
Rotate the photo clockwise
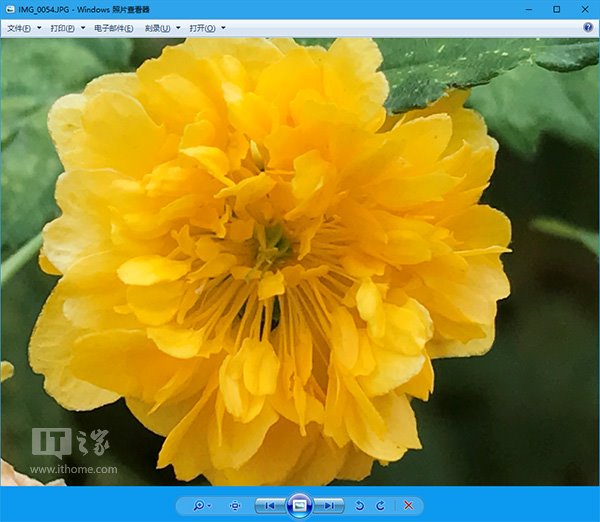380,506
